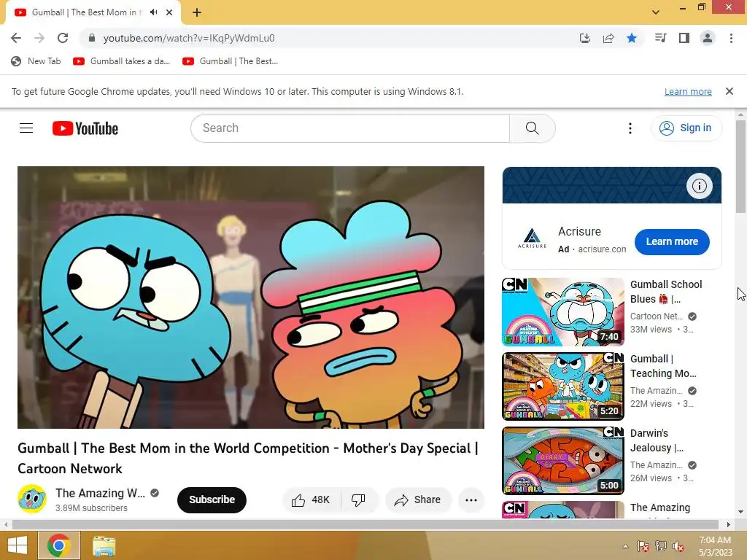Close the Gumball tab
The height and width of the screenshot is (560, 747).
tap(169, 12)
